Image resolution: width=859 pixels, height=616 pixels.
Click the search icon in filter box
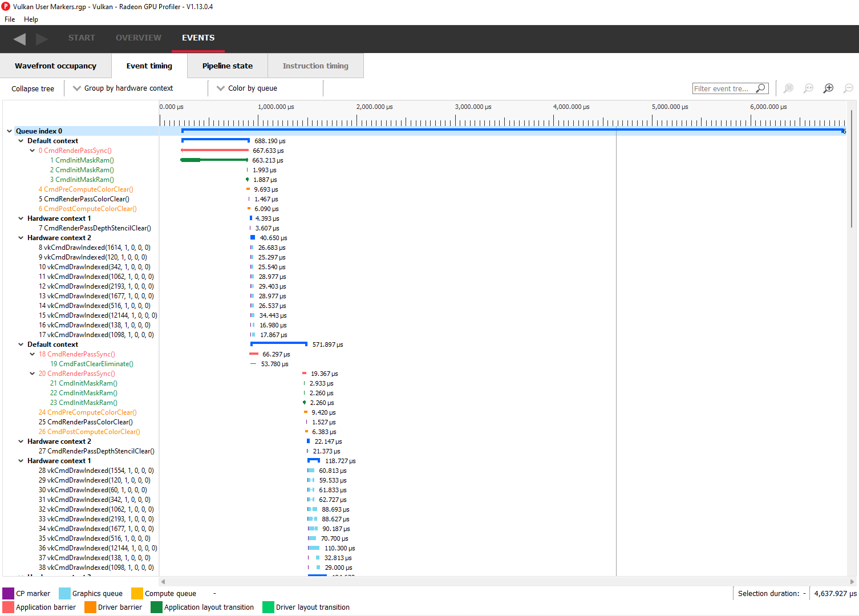pos(760,88)
